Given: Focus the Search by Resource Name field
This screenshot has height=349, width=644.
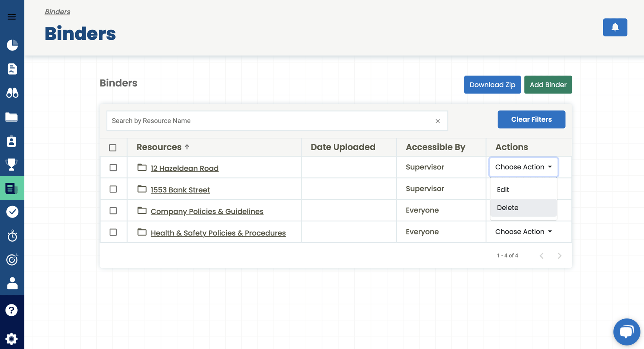Looking at the screenshot, I should coord(270,121).
